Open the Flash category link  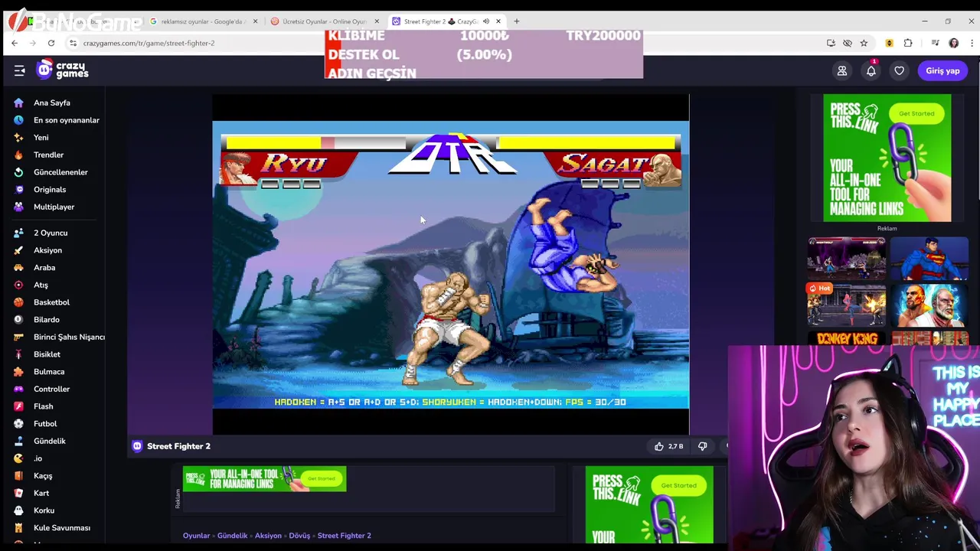pyautogui.click(x=43, y=406)
